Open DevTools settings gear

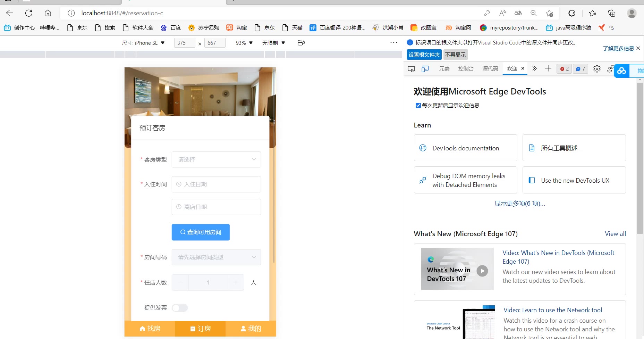click(x=597, y=69)
